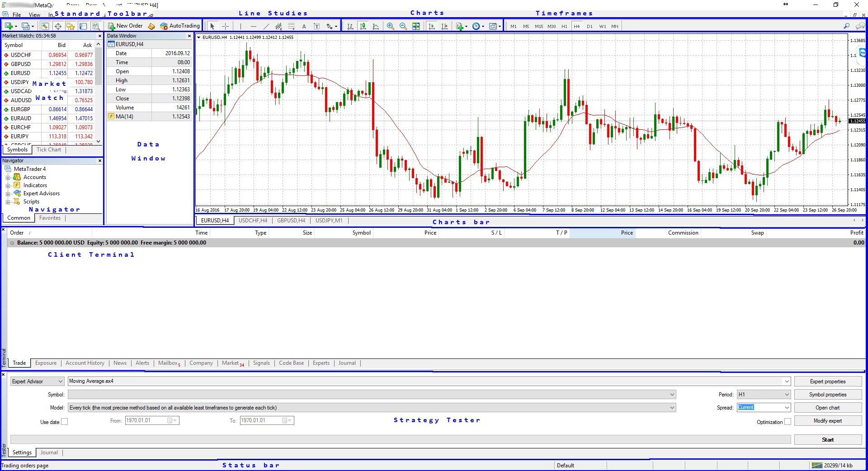The height and width of the screenshot is (471, 868).
Task: Toggle chart Auto Scroll icon
Action: 432,26
